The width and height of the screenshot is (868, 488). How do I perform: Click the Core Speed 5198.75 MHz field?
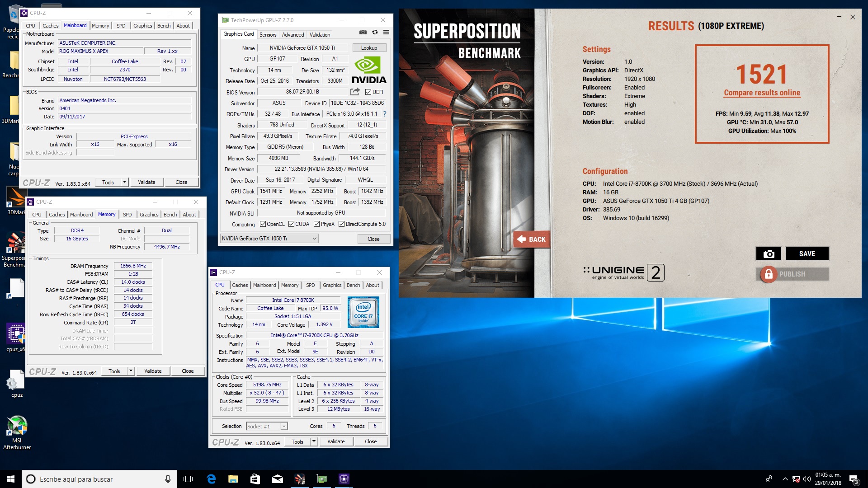pyautogui.click(x=267, y=385)
